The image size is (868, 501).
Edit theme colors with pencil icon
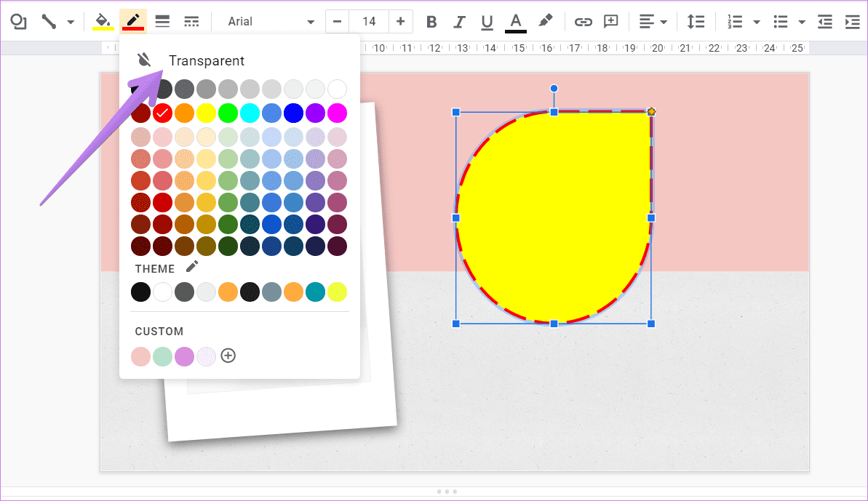191,267
